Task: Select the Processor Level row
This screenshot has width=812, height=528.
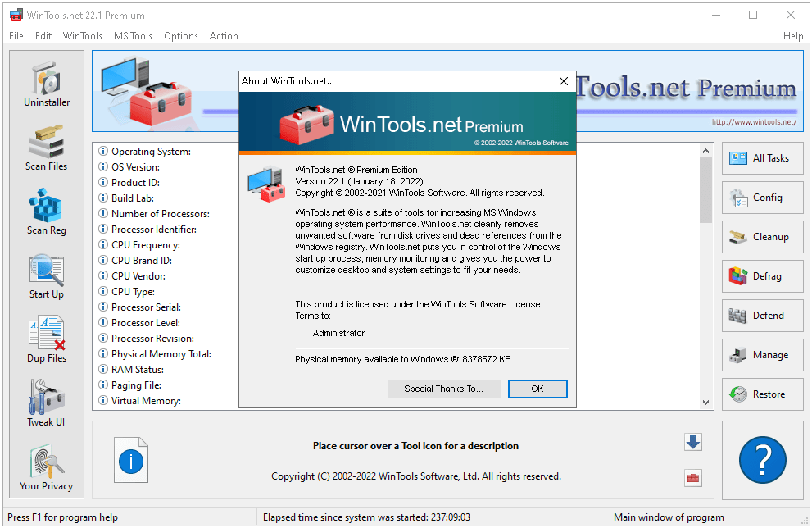Action: pos(140,322)
